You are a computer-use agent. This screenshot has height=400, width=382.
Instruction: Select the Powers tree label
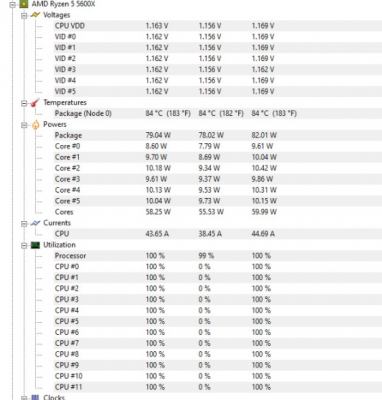pos(55,124)
